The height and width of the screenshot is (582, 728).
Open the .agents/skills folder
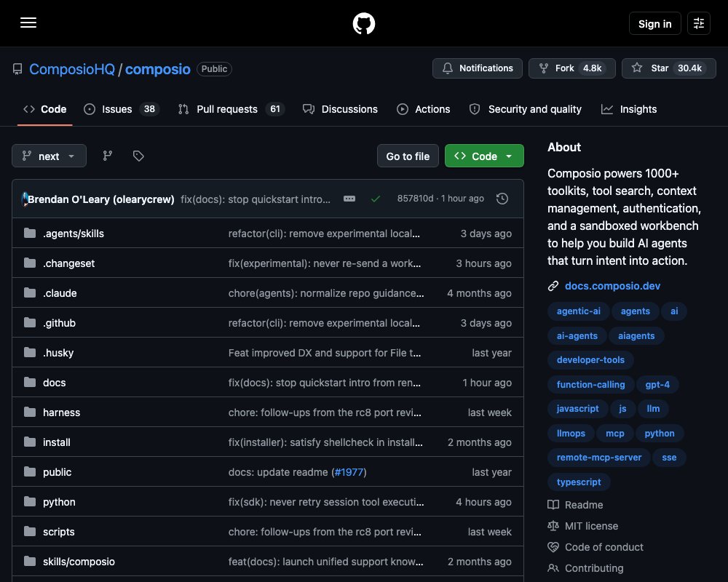coord(74,234)
